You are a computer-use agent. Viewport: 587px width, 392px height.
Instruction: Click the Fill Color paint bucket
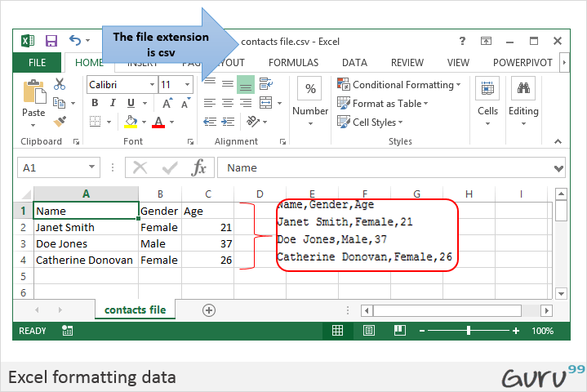click(131, 122)
